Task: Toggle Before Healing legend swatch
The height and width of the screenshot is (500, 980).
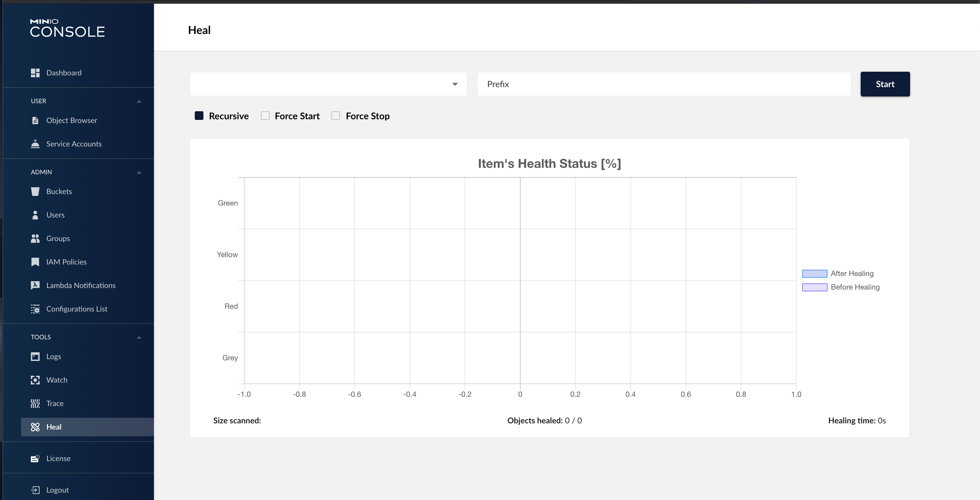Action: coord(815,287)
